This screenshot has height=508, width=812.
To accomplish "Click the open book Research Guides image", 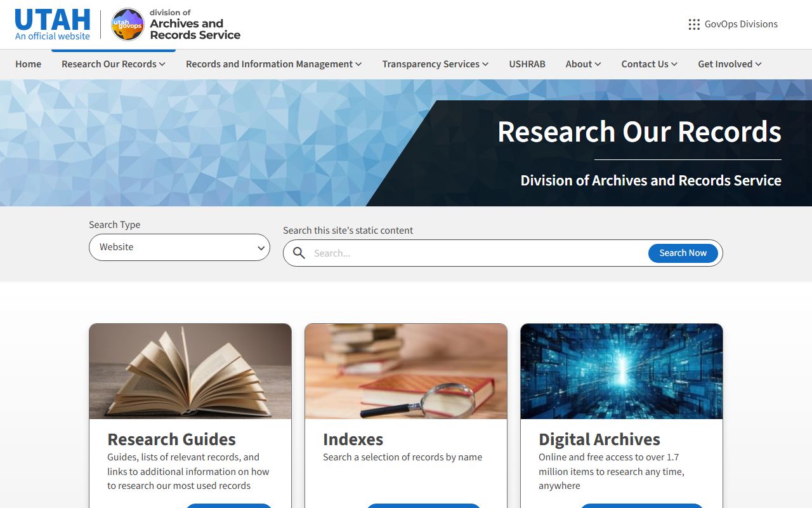I will 190,371.
